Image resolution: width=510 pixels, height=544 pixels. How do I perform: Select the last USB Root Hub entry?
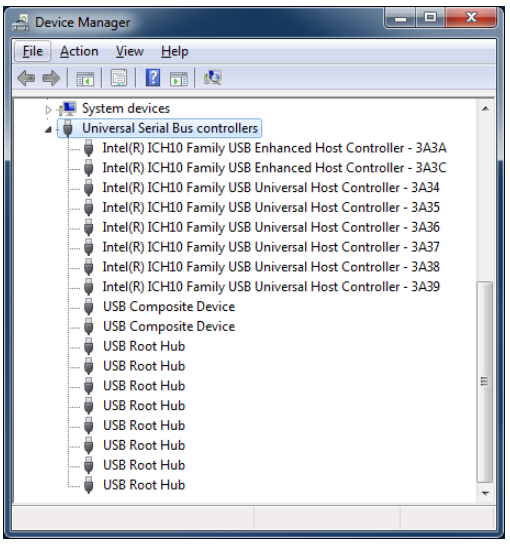[x=144, y=485]
